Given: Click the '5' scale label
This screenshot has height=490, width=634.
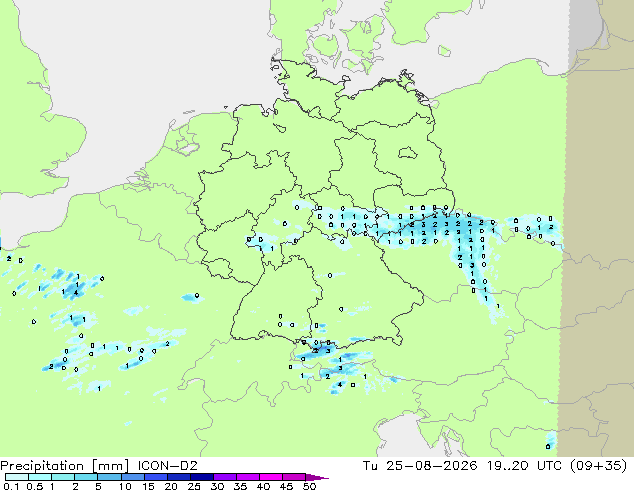Looking at the screenshot, I should (x=98, y=486).
